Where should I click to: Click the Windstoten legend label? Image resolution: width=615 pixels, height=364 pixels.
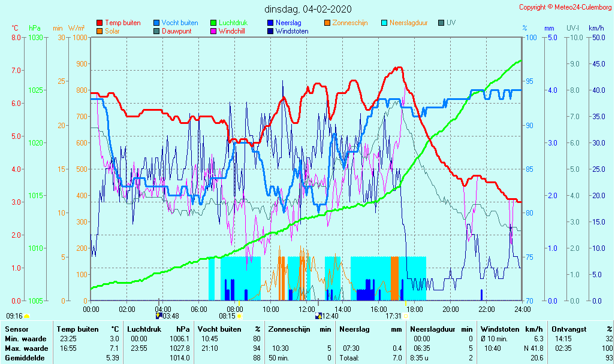click(x=292, y=31)
